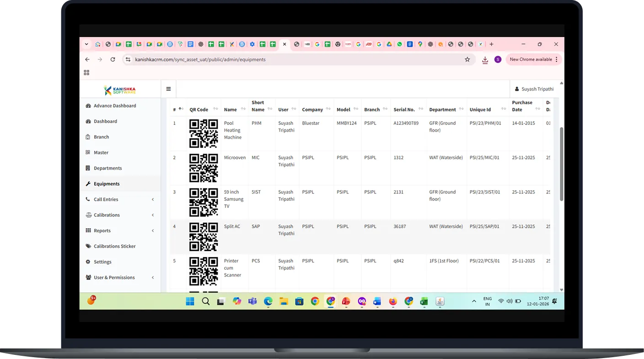
Task: Click the browser forward arrow
Action: tap(100, 59)
